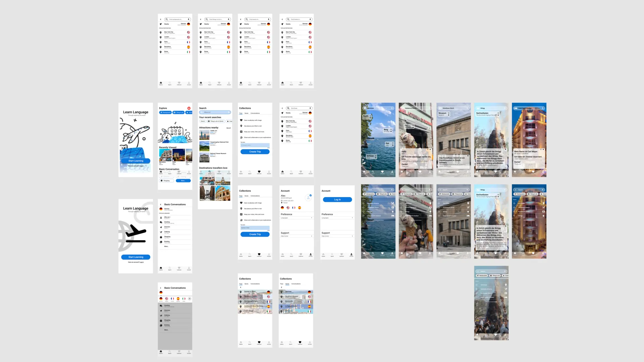Tap the blue edit pencil on Alex's avatar

coord(311,195)
